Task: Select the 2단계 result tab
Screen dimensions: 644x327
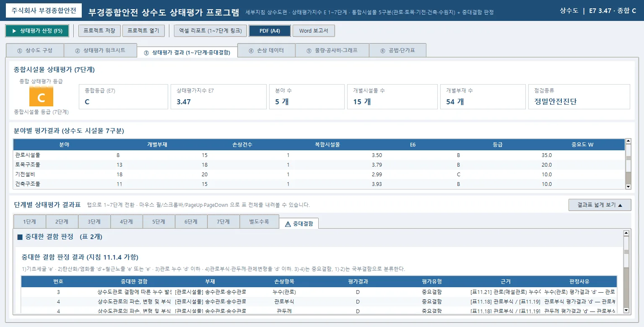Action: pyautogui.click(x=62, y=221)
